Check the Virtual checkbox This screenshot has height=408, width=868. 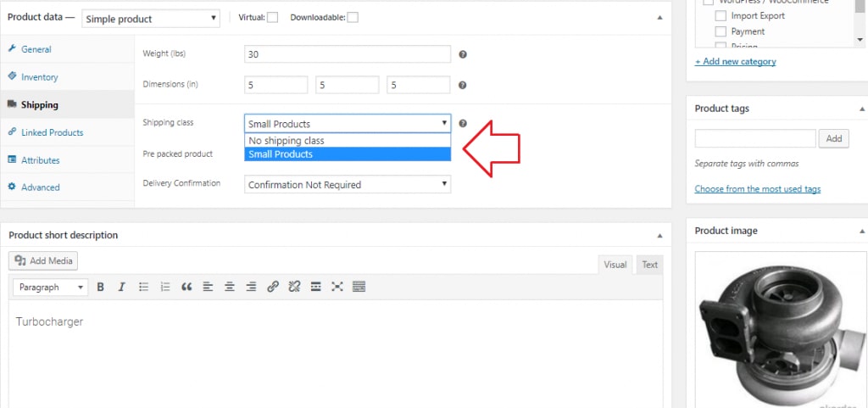tap(272, 17)
